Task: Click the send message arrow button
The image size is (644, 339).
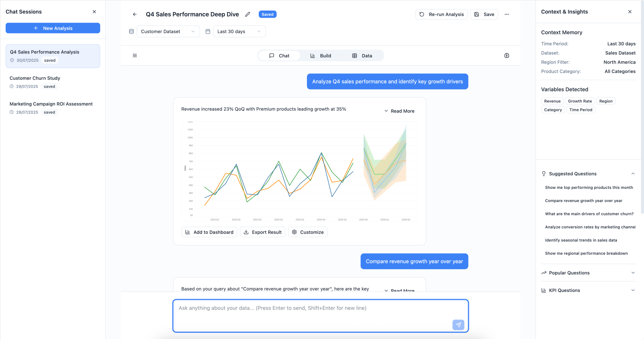Action: 458,325
